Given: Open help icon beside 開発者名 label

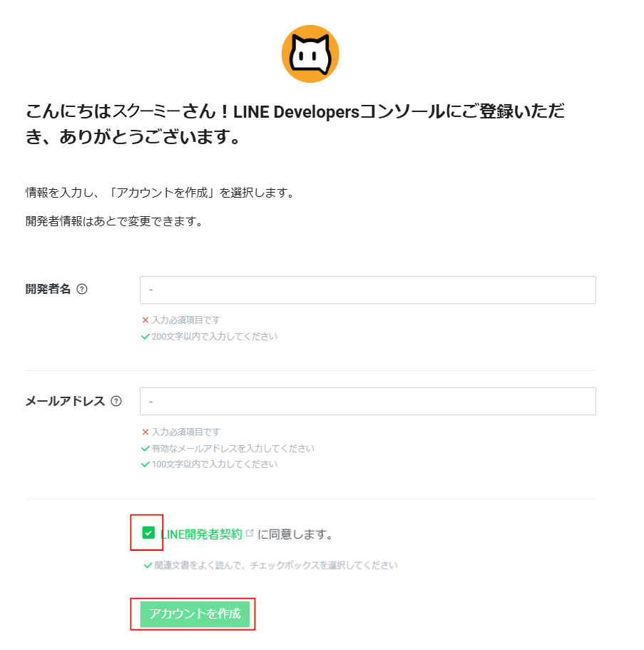Looking at the screenshot, I should coord(82,289).
